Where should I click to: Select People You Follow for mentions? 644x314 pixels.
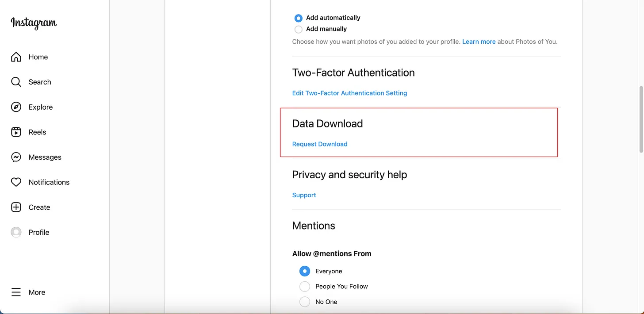coord(305,287)
